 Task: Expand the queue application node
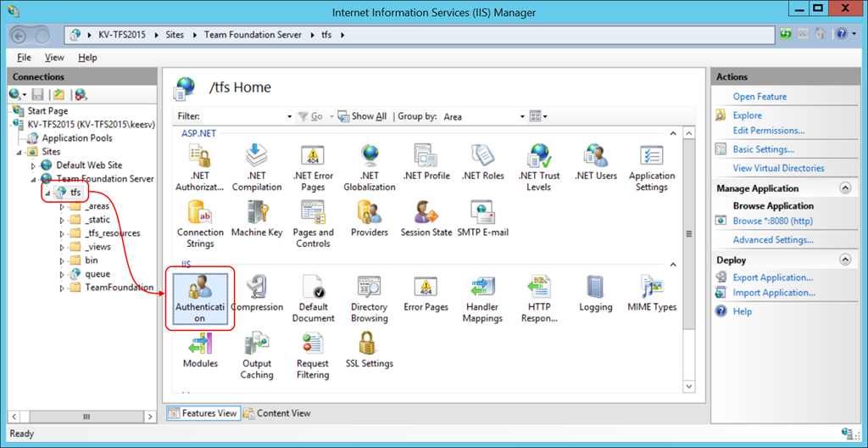(61, 274)
